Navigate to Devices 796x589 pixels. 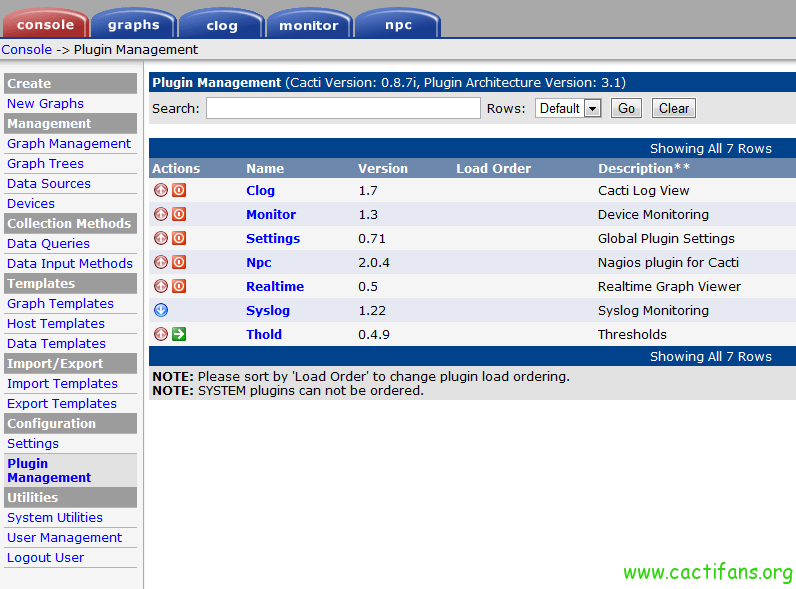click(30, 204)
